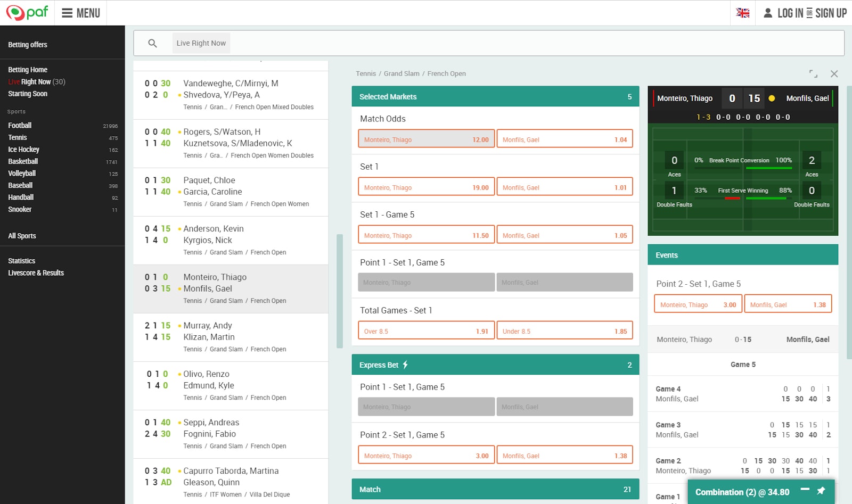Image resolution: width=852 pixels, height=504 pixels.
Task: Open Livescore & Results
Action: [x=35, y=272]
